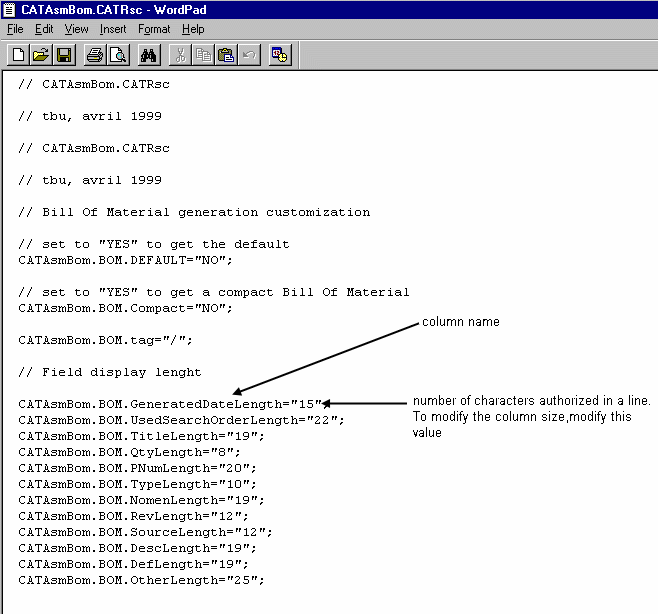Click the Undo arrow icon
This screenshot has width=658, height=614.
[x=248, y=55]
